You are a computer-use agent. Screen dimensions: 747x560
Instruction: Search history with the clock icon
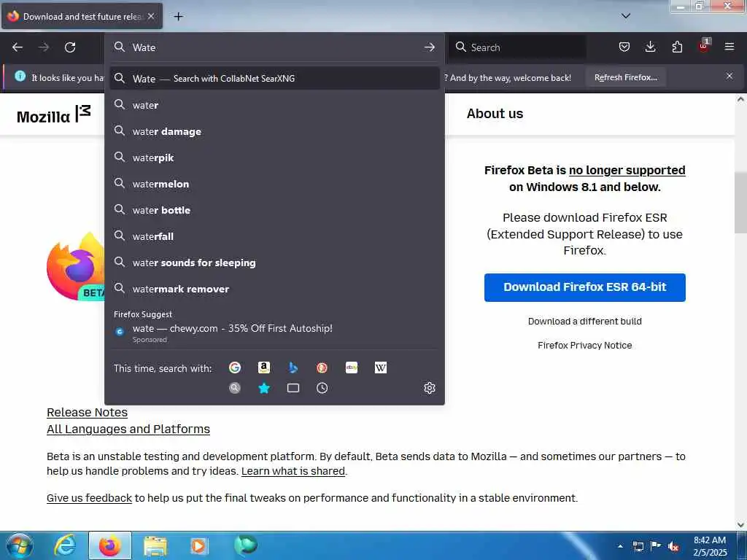point(322,388)
